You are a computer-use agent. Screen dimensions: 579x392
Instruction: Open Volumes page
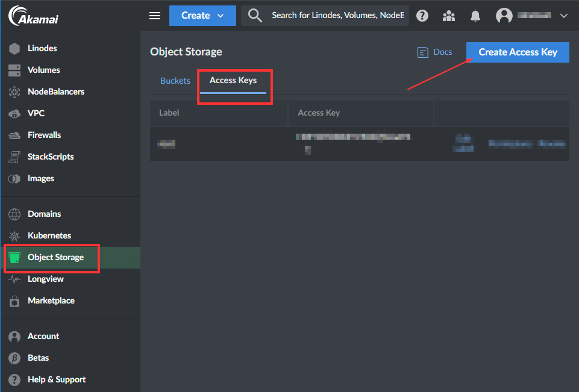43,70
